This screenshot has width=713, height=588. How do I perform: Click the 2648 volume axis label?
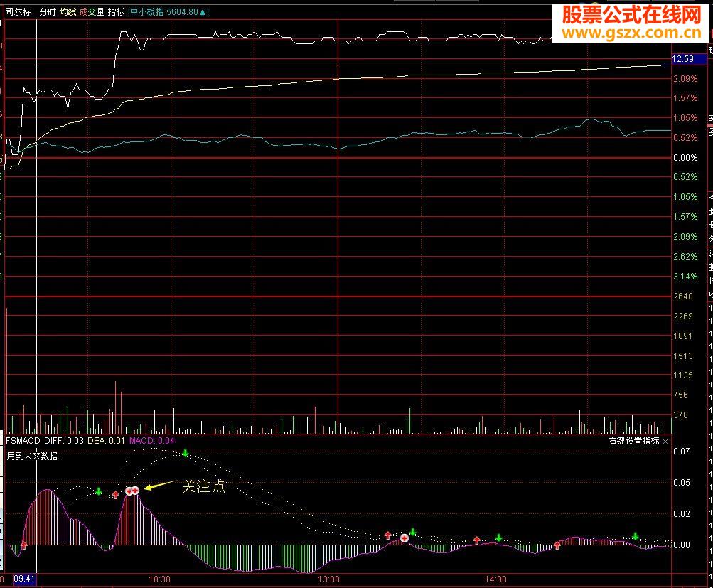pyautogui.click(x=683, y=296)
